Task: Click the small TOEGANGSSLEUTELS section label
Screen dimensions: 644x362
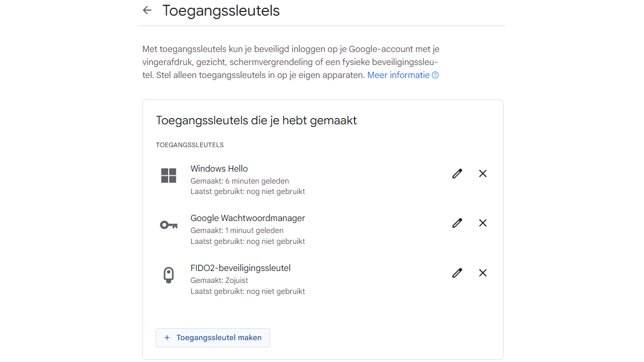Action: [190, 145]
